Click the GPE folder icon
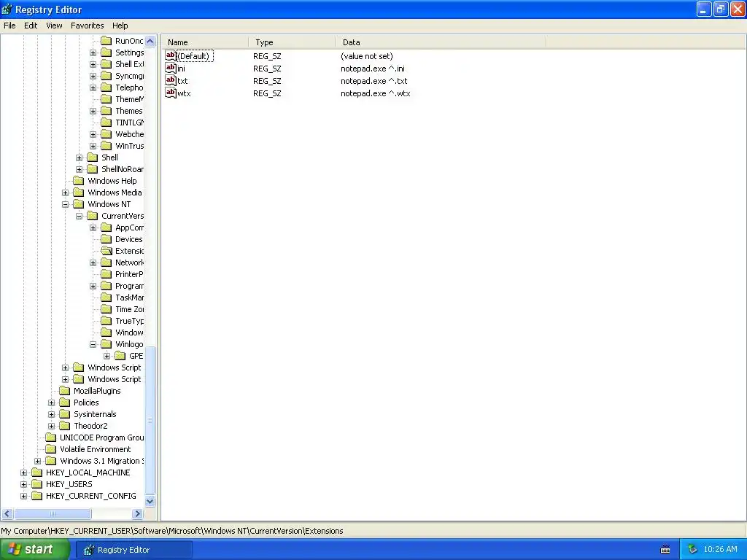Image resolution: width=747 pixels, height=560 pixels. pyautogui.click(x=120, y=356)
